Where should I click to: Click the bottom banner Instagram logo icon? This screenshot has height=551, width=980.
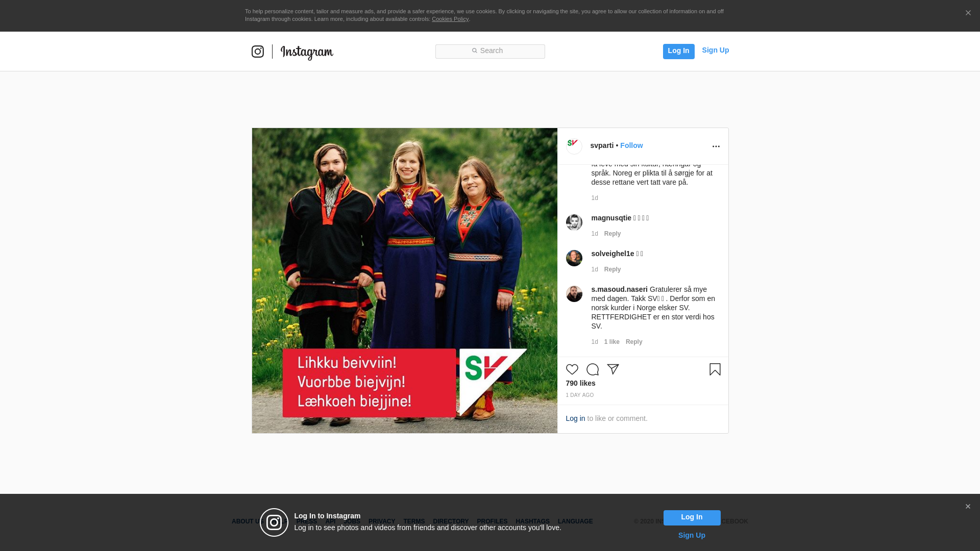[x=274, y=522]
